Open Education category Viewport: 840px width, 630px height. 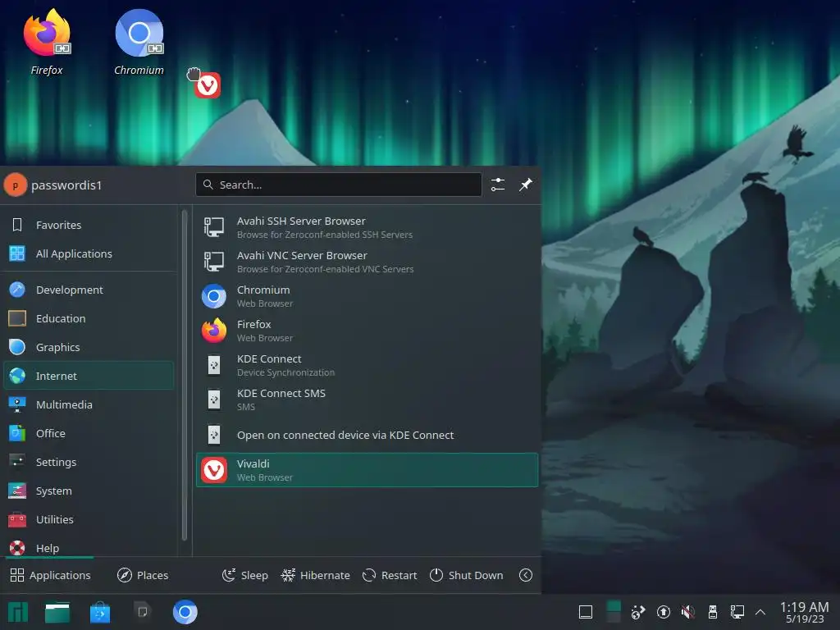tap(89, 319)
